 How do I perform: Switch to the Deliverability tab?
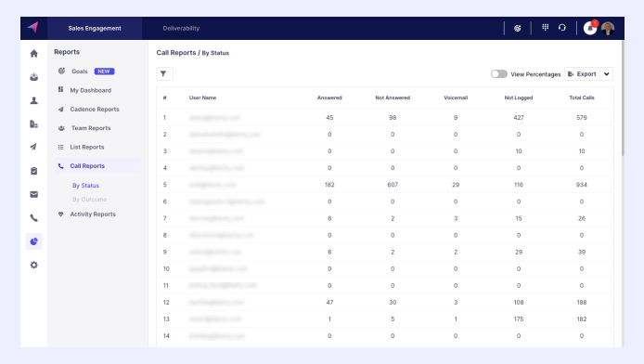tap(181, 29)
